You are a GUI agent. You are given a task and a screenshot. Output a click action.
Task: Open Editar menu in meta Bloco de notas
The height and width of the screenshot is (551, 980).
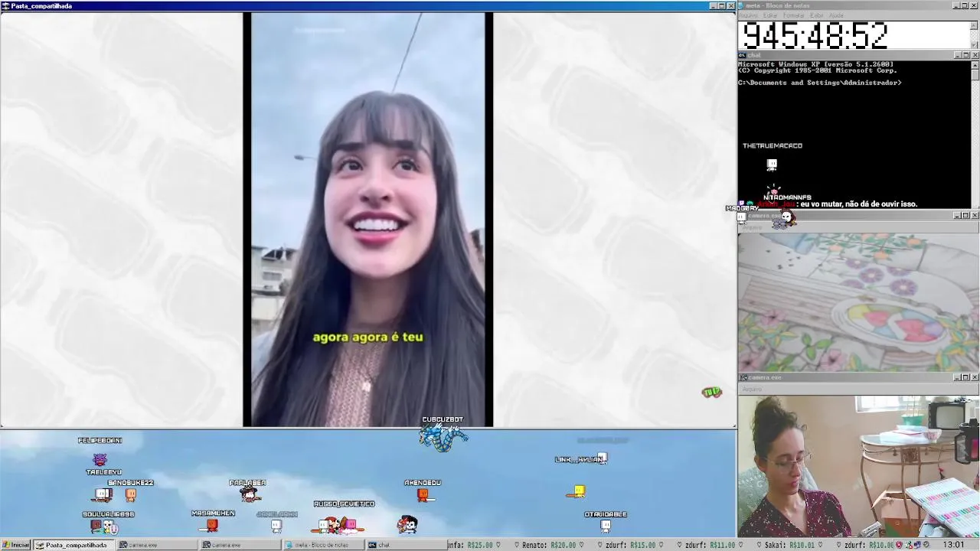[x=770, y=15]
